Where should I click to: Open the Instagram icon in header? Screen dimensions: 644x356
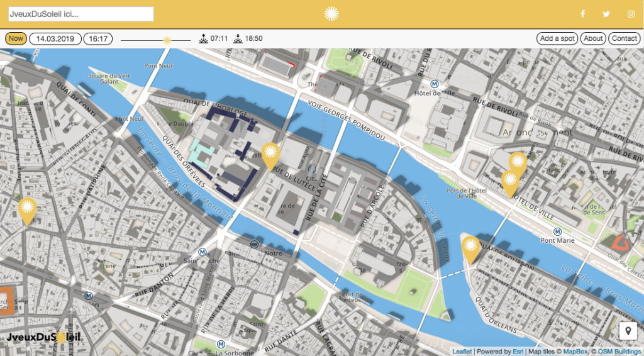(x=631, y=14)
